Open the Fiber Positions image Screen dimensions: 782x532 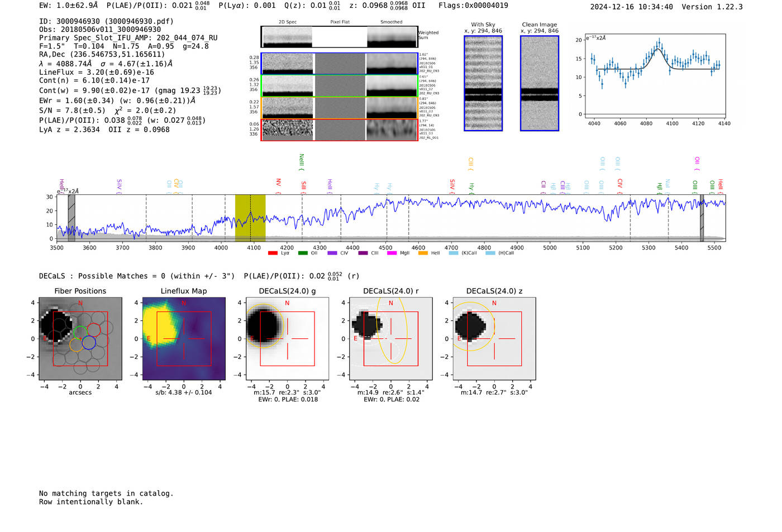click(x=80, y=339)
